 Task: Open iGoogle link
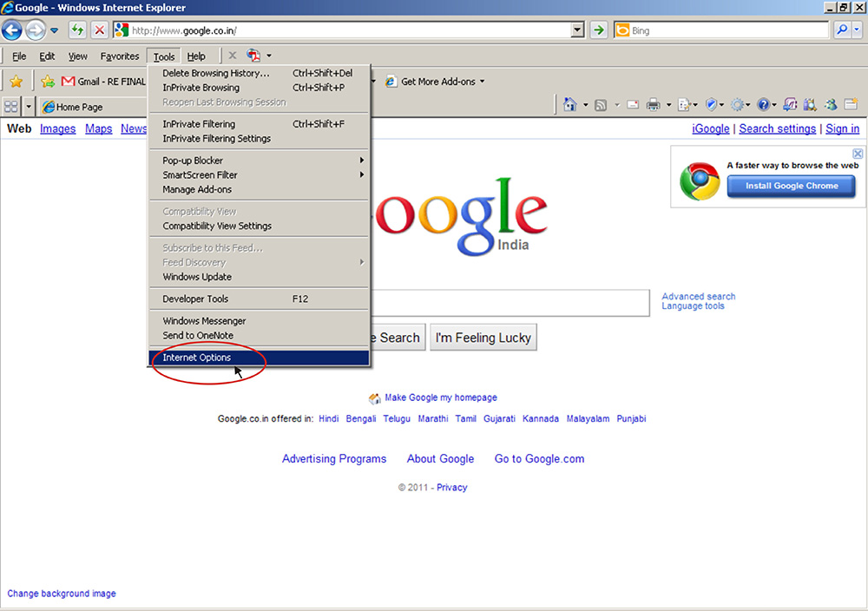711,129
